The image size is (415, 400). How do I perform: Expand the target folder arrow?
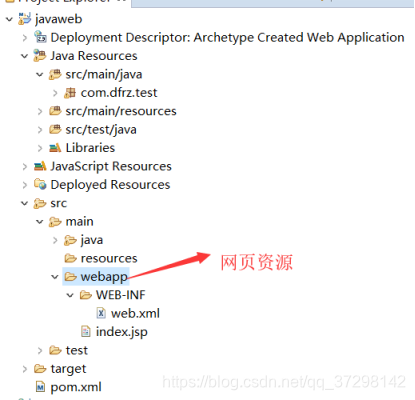25,369
